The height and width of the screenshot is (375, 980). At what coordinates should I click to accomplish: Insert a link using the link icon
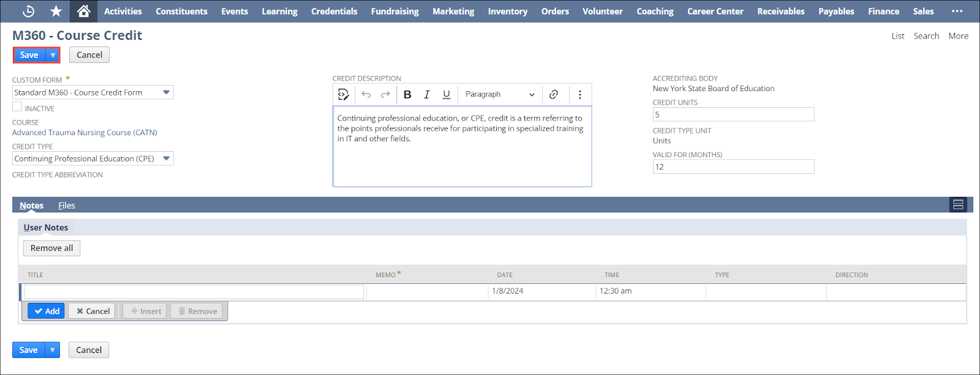tap(554, 94)
